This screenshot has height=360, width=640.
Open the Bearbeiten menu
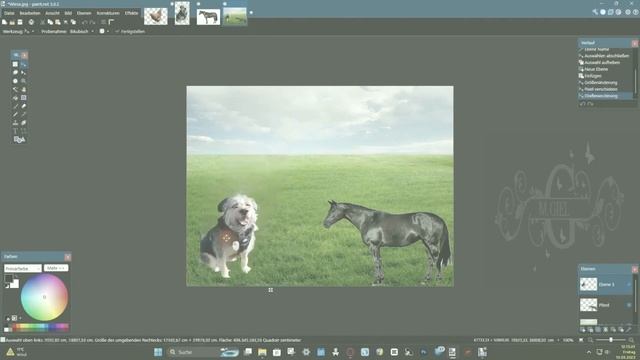point(30,13)
